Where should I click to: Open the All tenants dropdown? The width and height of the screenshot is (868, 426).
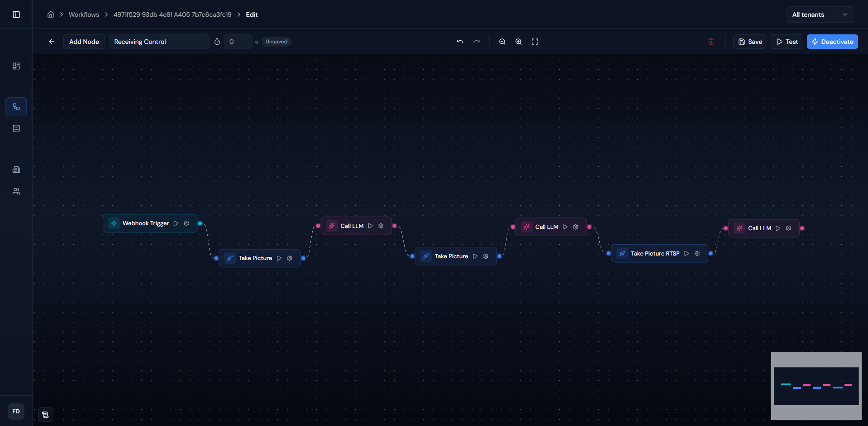820,14
